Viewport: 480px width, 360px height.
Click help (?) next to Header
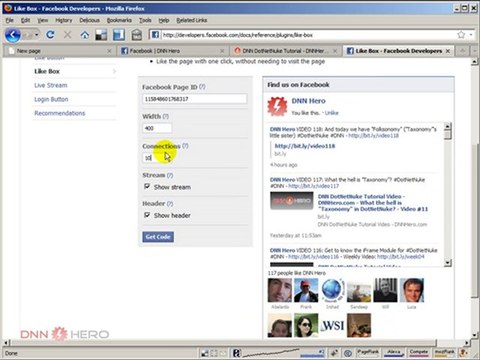pos(170,203)
